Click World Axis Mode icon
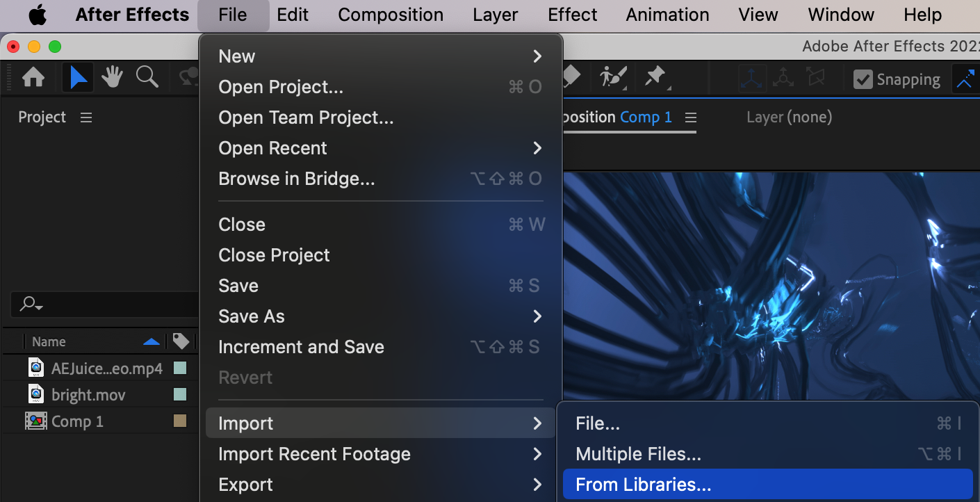This screenshot has height=502, width=980. coord(783,79)
